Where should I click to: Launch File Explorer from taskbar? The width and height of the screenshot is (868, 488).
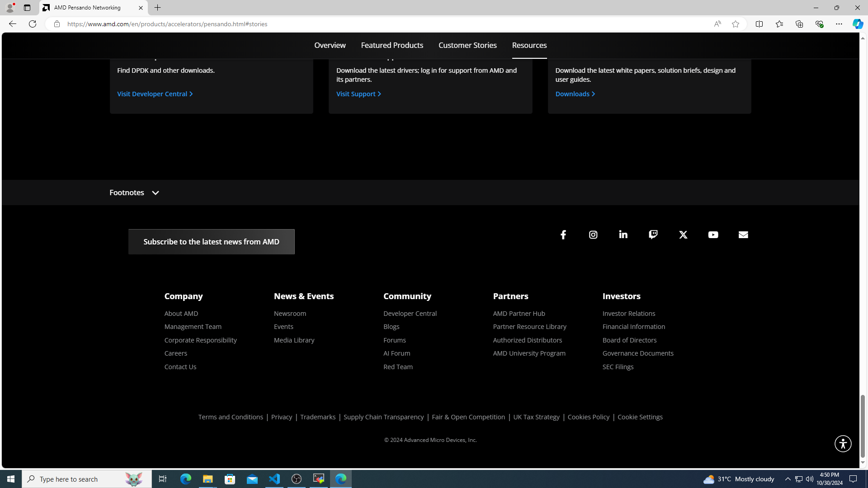(x=208, y=479)
